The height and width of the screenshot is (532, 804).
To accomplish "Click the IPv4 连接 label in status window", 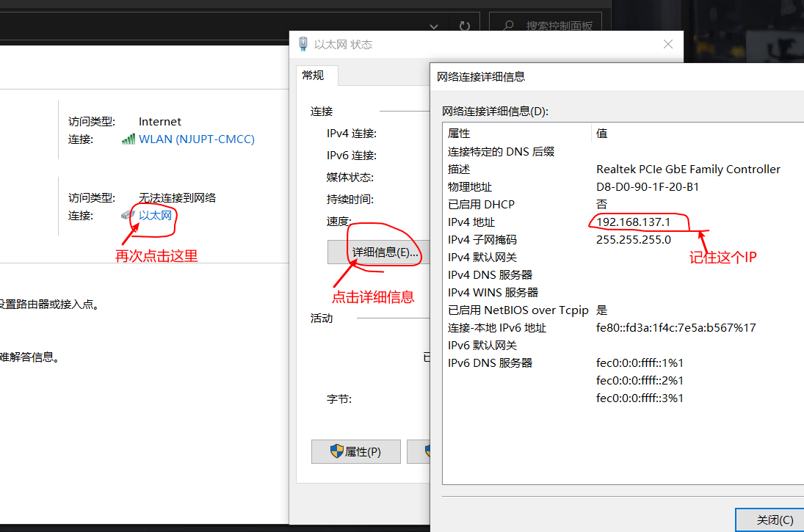I will [x=352, y=134].
